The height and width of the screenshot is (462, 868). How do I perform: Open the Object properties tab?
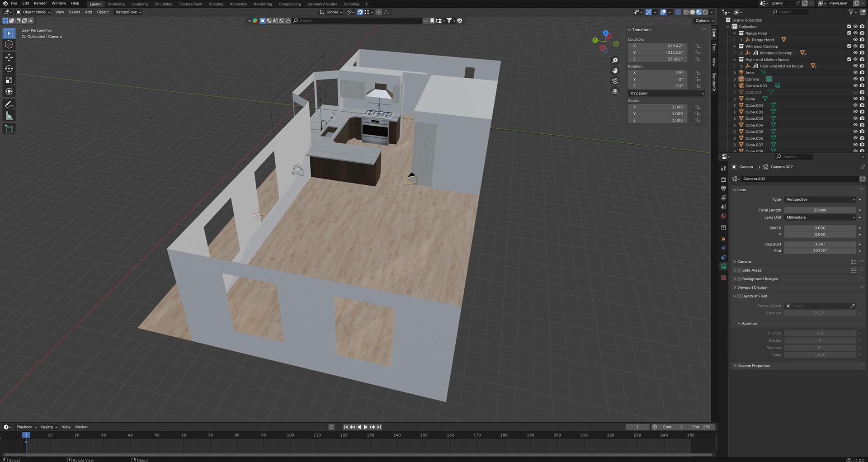tap(723, 239)
